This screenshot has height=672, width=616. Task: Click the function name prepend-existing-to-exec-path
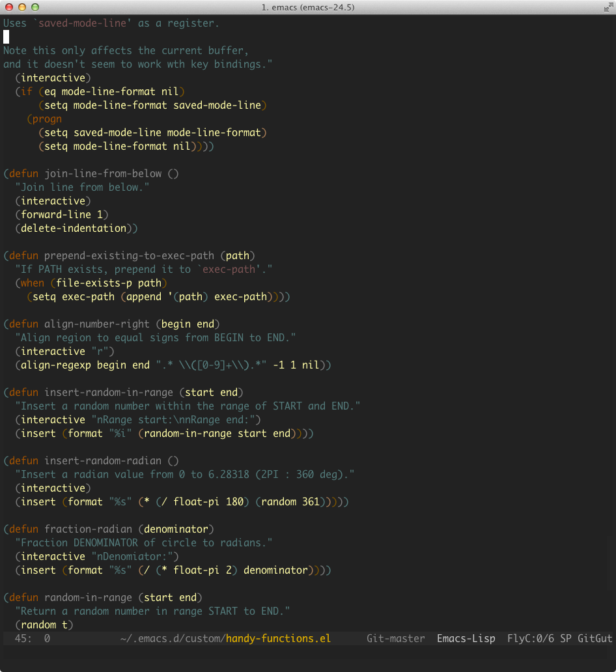coord(129,256)
